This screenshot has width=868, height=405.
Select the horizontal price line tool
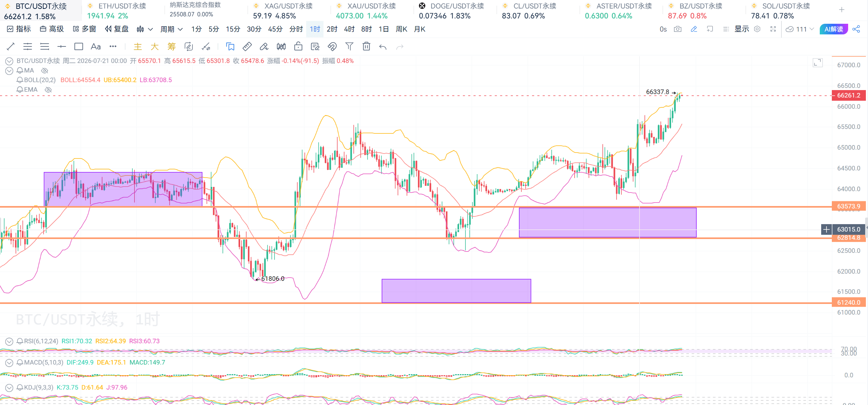(62, 46)
